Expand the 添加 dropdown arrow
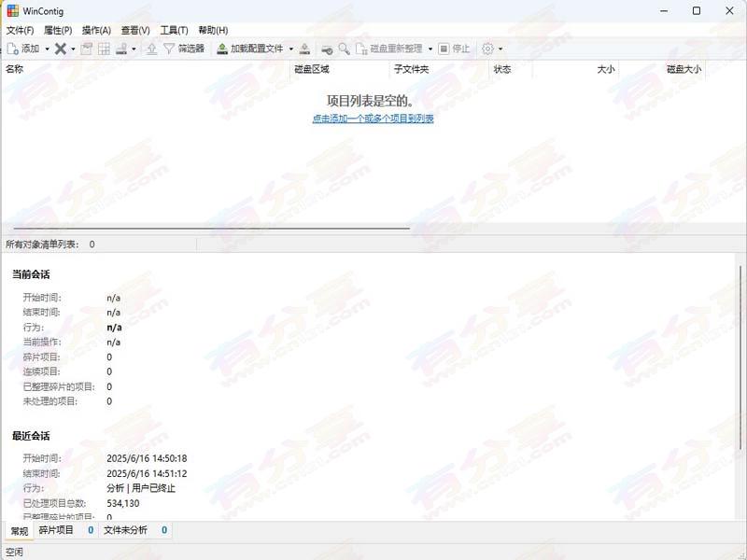 pos(48,49)
